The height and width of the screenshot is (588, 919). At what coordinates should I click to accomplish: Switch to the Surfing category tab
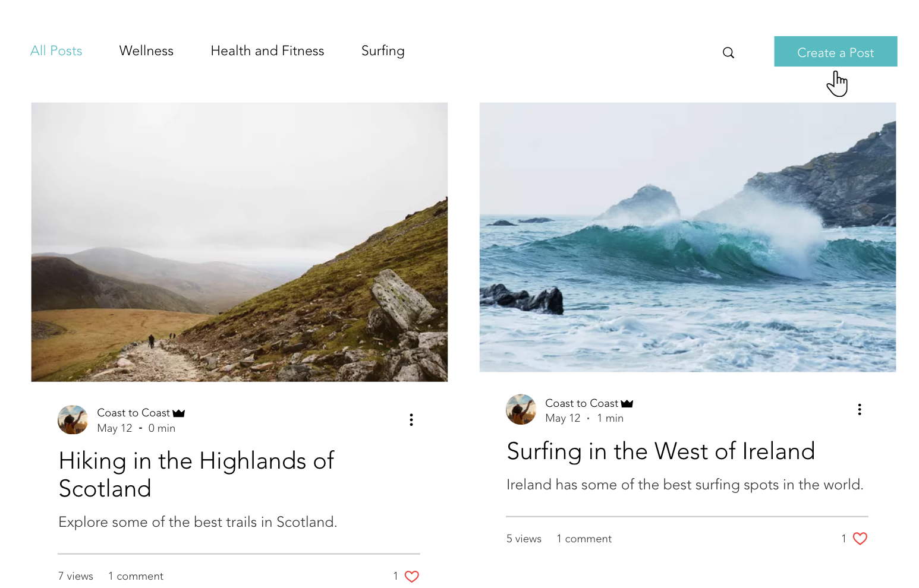click(383, 51)
